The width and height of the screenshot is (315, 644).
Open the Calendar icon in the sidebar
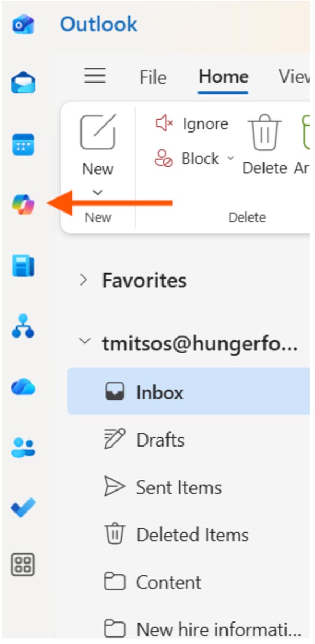23,145
